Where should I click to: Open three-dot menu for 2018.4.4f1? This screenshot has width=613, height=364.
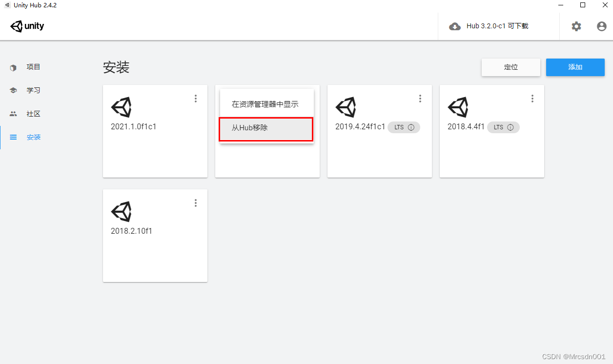pyautogui.click(x=532, y=99)
